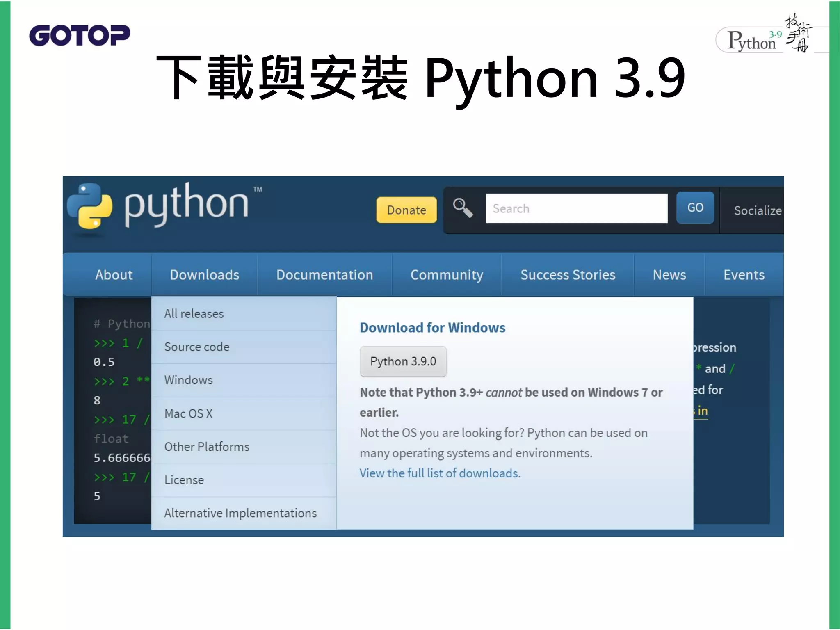
Task: Open the Socialize menu
Action: click(x=758, y=210)
